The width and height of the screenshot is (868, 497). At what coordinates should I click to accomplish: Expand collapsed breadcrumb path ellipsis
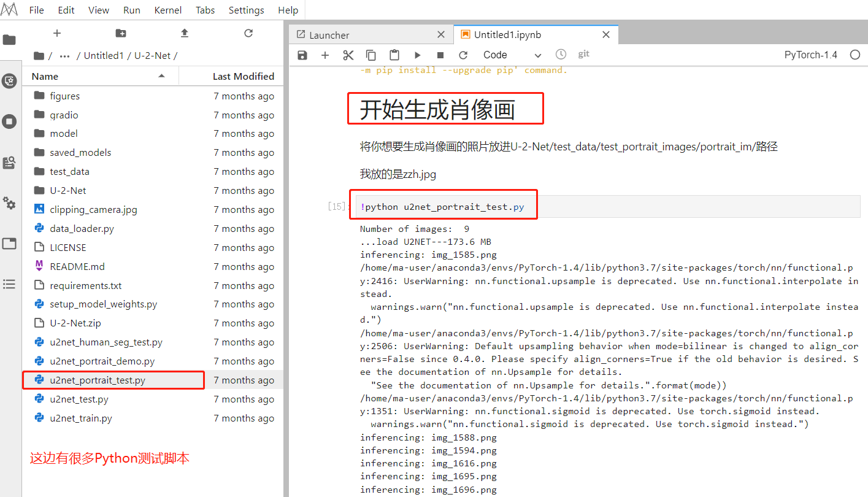click(x=64, y=56)
